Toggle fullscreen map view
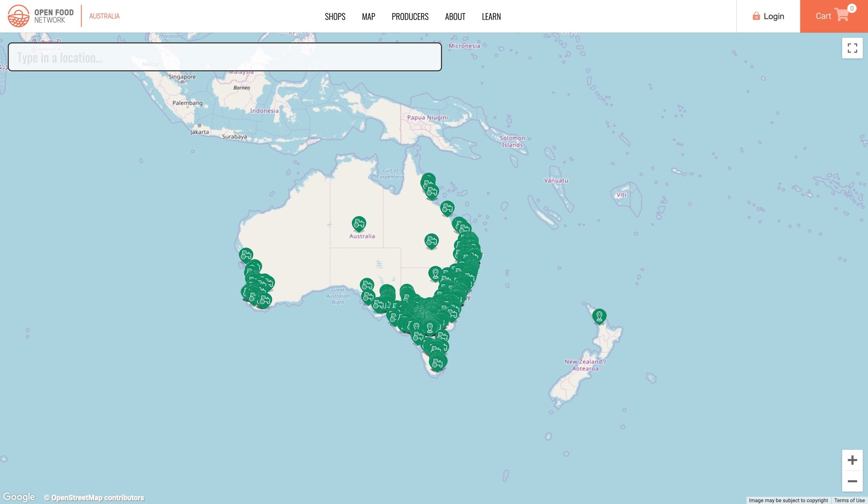868x504 pixels. tap(852, 48)
